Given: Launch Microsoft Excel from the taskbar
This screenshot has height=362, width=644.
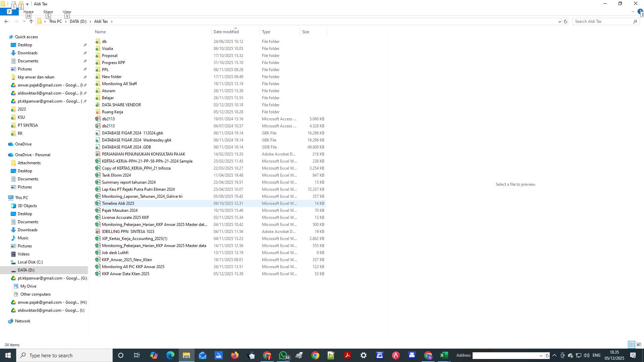Looking at the screenshot, I should (x=444, y=355).
